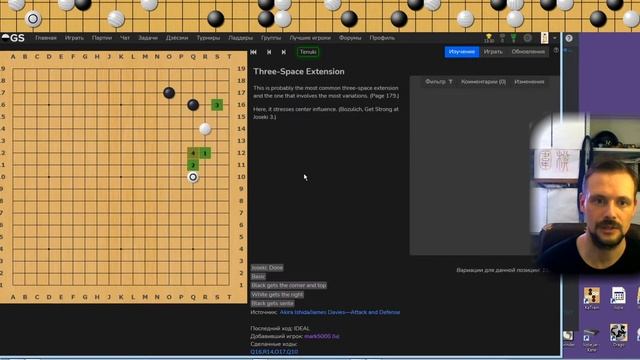Play the green move labeled 3 on board

tap(217, 105)
